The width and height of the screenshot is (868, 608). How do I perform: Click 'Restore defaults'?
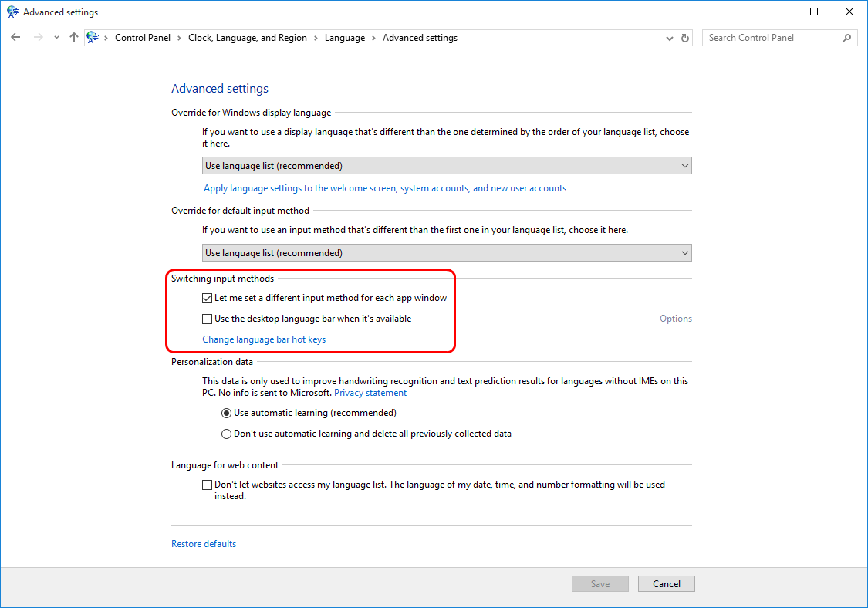point(204,543)
